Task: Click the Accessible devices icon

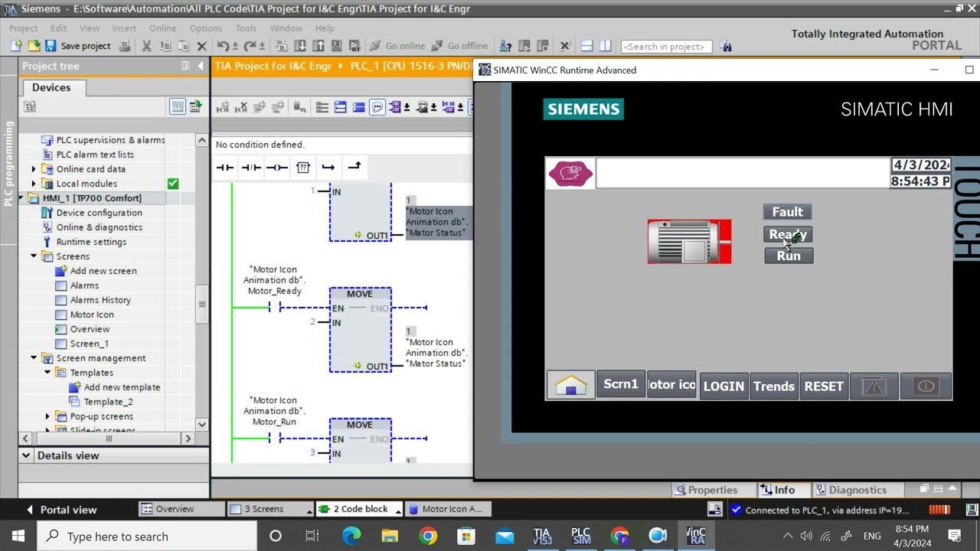Action: point(506,46)
